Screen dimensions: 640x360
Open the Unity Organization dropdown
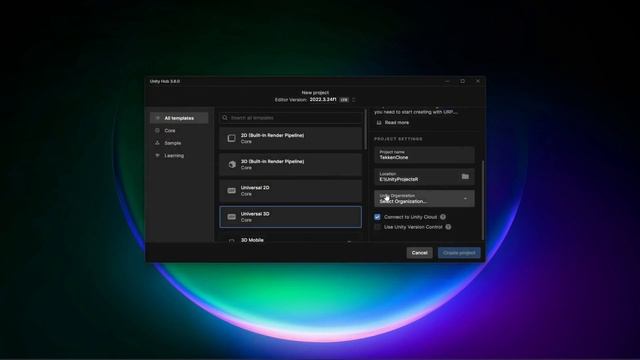tap(424, 198)
